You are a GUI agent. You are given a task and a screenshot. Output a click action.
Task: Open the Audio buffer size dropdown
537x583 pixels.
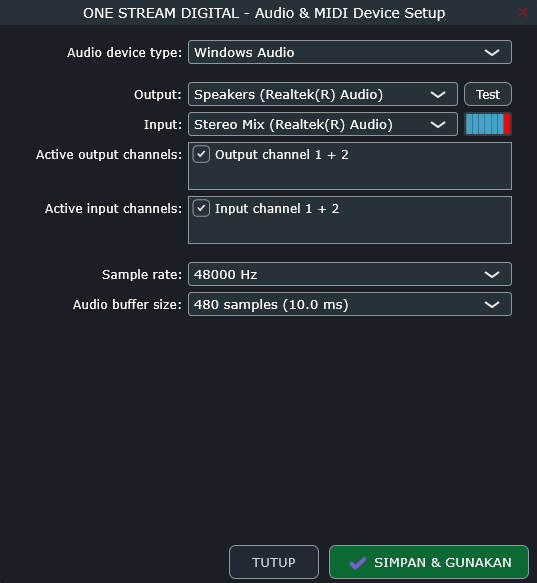[x=350, y=304]
